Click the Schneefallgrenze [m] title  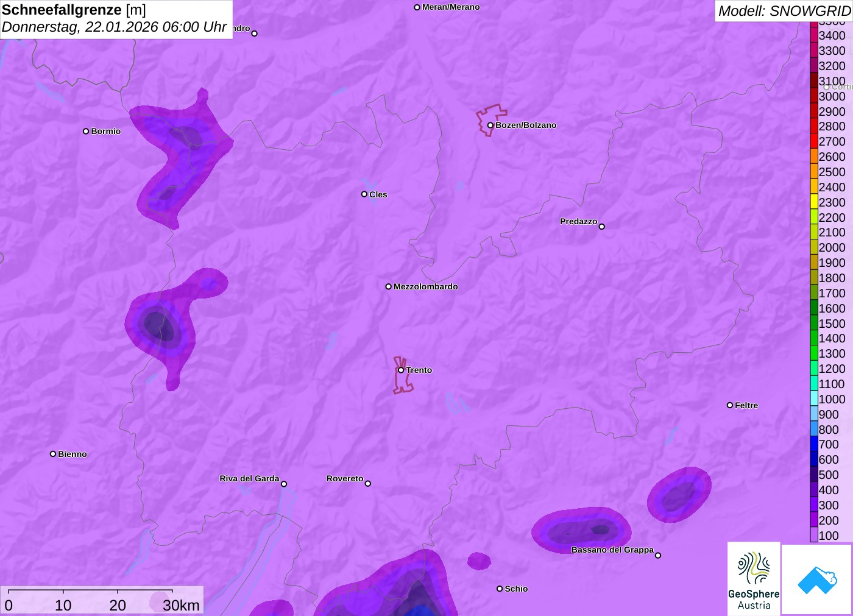click(74, 10)
